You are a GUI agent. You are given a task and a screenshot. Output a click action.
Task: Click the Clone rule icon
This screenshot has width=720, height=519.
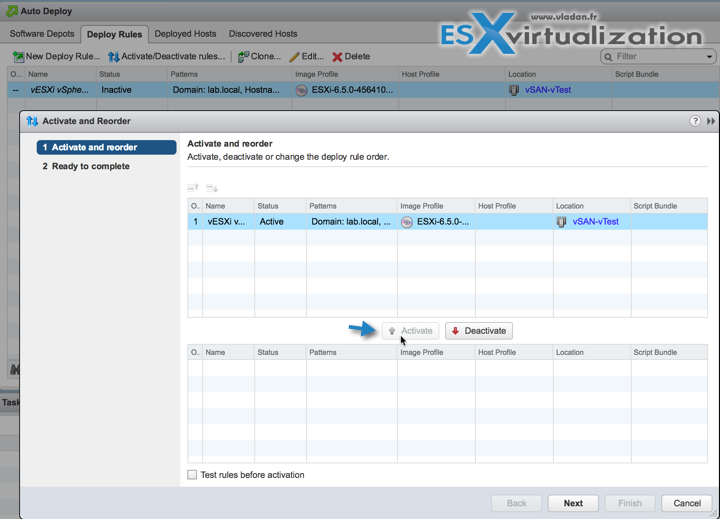point(243,56)
